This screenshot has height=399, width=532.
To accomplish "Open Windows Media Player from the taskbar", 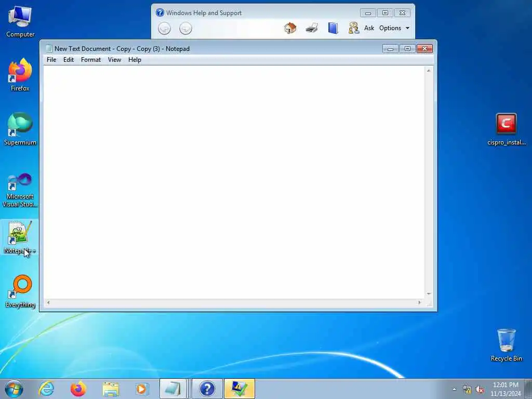I will pyautogui.click(x=142, y=389).
